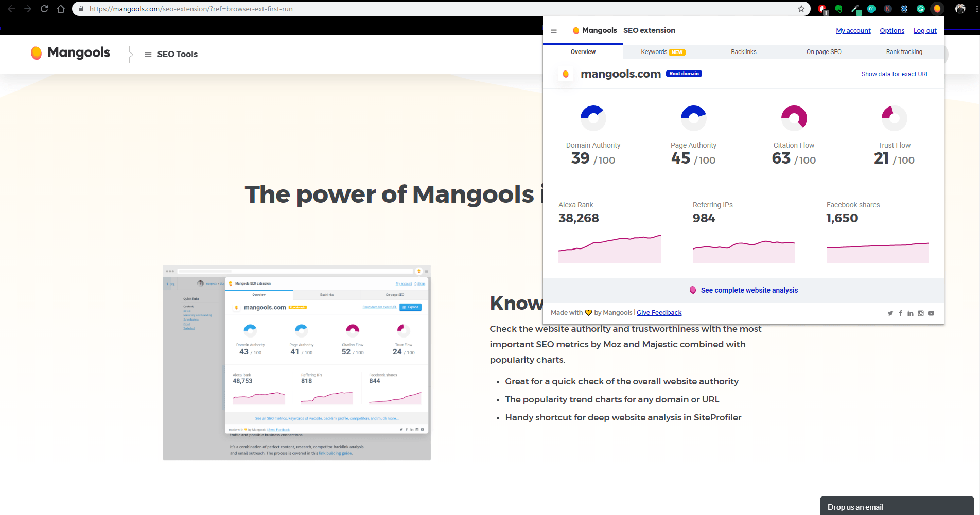The width and height of the screenshot is (980, 515).
Task: Select the Overview tab
Action: coord(583,52)
